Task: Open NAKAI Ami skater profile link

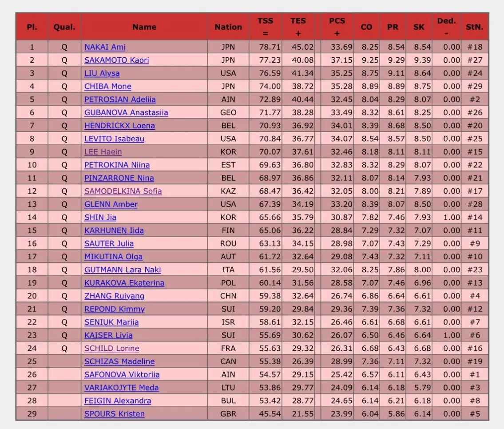Action: click(x=105, y=47)
